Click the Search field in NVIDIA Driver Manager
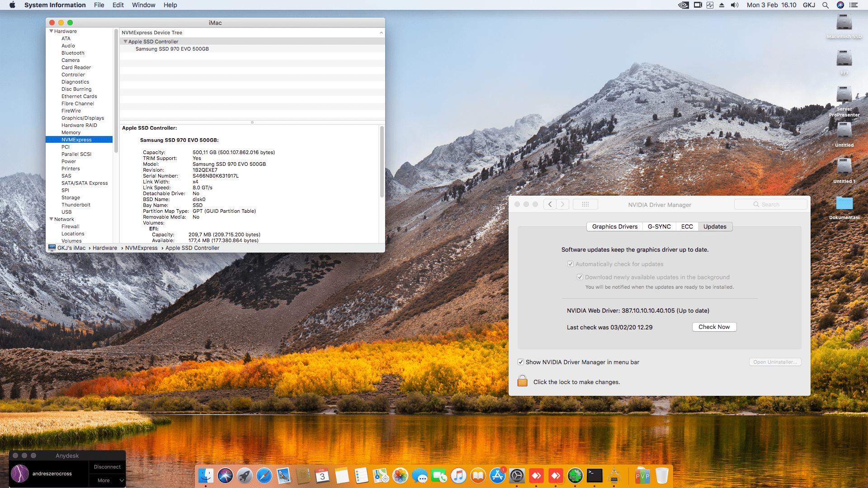The height and width of the screenshot is (488, 868). (770, 204)
